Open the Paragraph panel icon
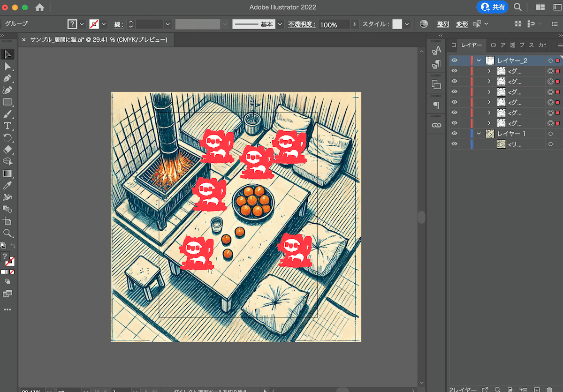This screenshot has width=563, height=392. (x=436, y=105)
